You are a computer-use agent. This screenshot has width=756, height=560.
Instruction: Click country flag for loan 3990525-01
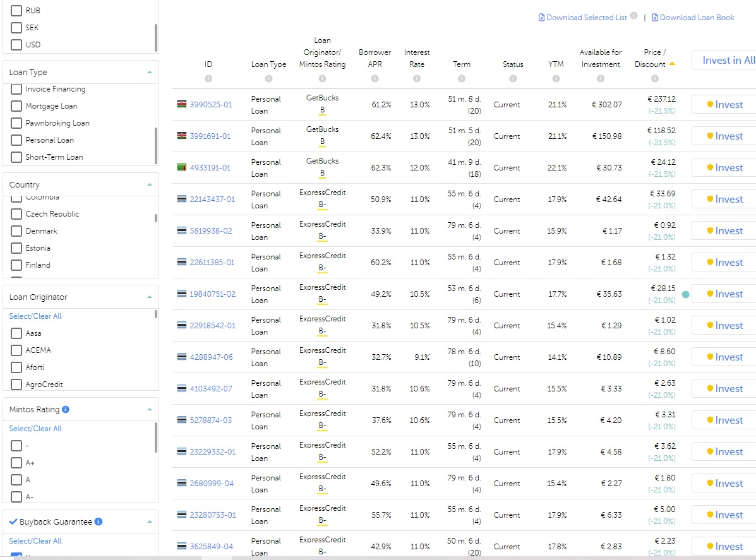182,104
